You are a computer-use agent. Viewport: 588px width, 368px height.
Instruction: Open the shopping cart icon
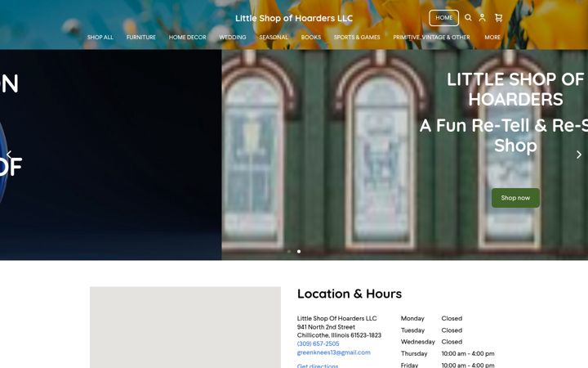pyautogui.click(x=498, y=18)
